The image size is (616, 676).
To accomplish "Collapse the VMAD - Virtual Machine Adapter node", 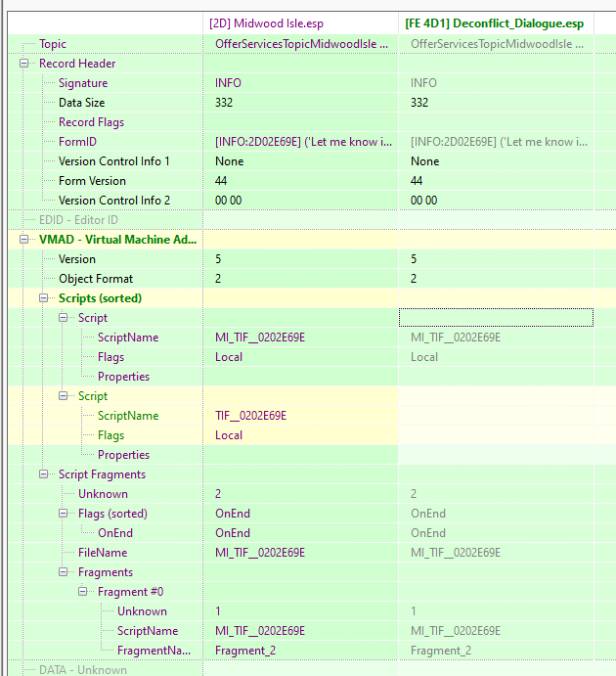I will pos(24,240).
